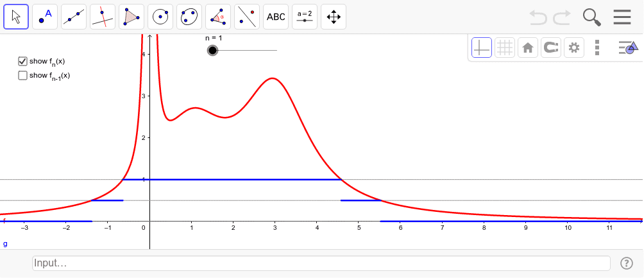The image size is (644, 278).
Task: Click the blue 'g' label
Action: point(5,244)
